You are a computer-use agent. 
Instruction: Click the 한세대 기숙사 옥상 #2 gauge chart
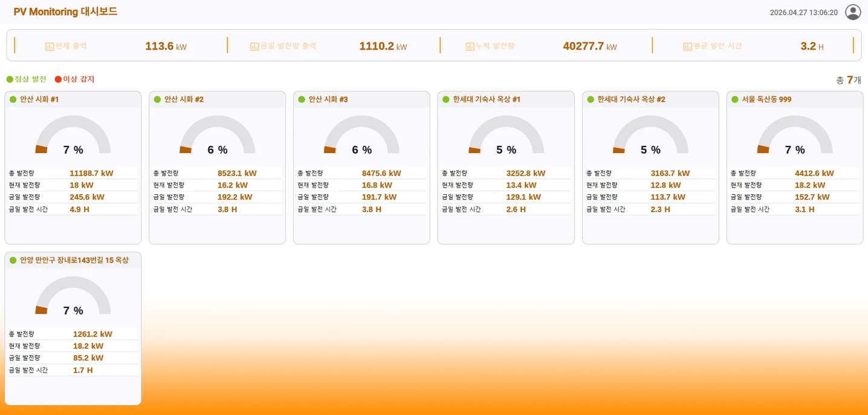650,135
